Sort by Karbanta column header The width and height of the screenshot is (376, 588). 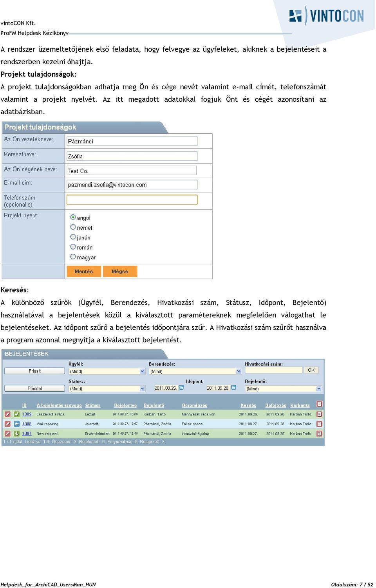300,405
